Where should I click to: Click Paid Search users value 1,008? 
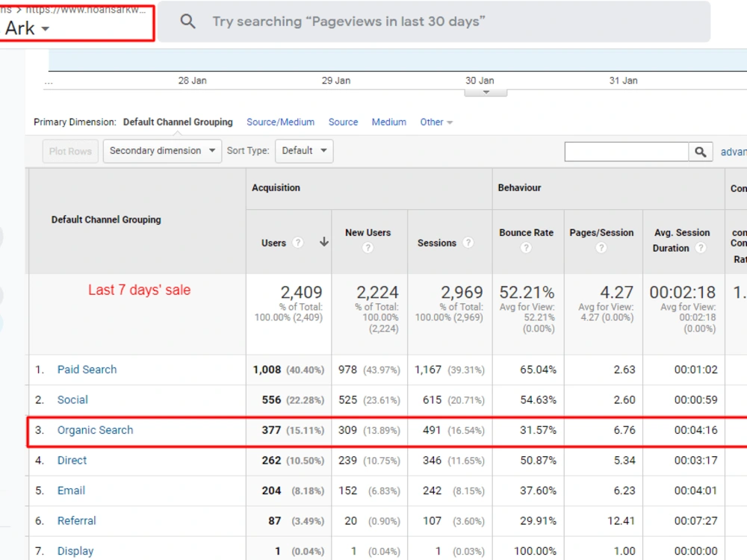(x=267, y=370)
